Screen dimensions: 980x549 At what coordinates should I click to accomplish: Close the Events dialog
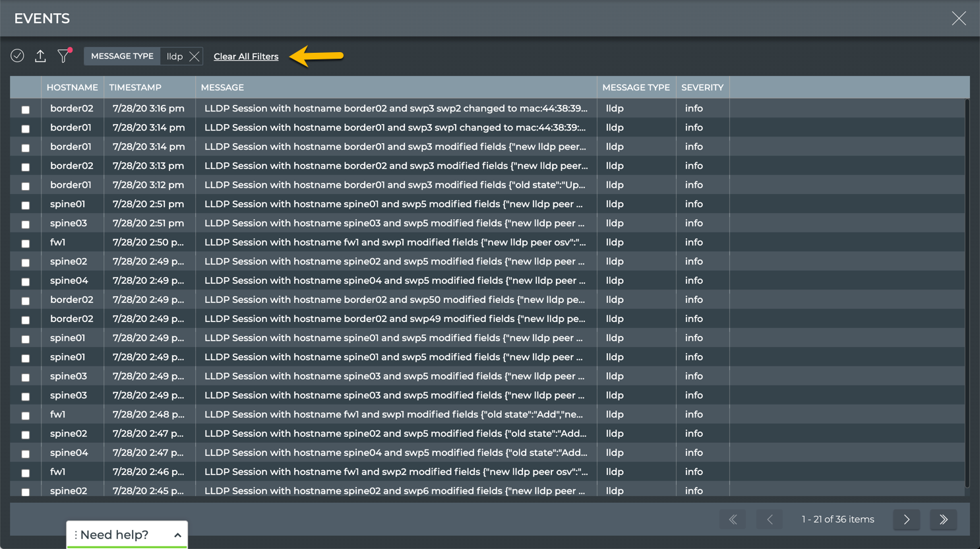point(959,18)
